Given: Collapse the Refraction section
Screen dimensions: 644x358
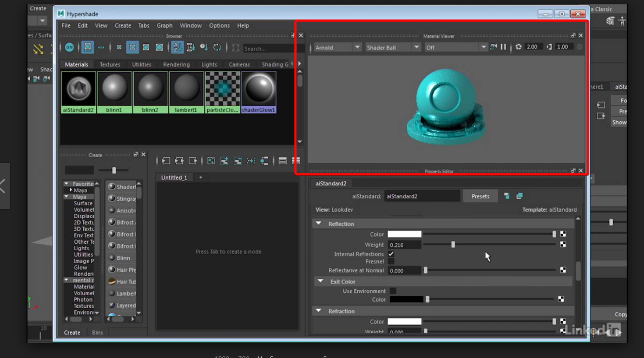Looking at the screenshot, I should coord(318,311).
